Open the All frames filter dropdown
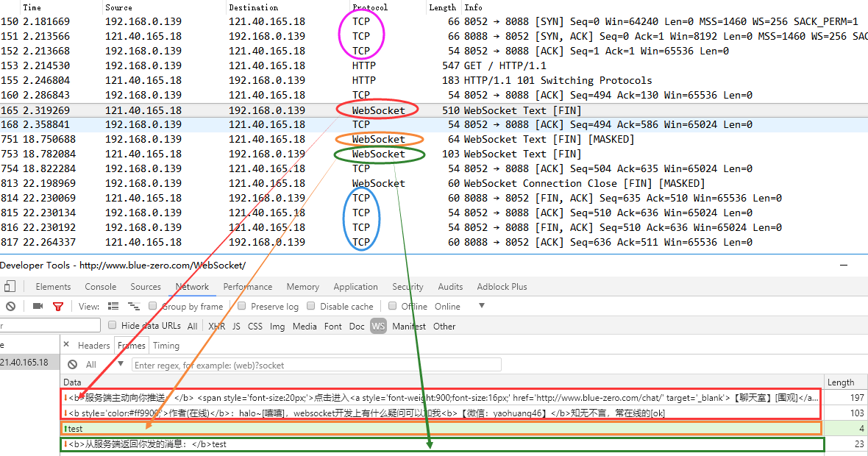The height and width of the screenshot is (456, 868). pos(103,364)
